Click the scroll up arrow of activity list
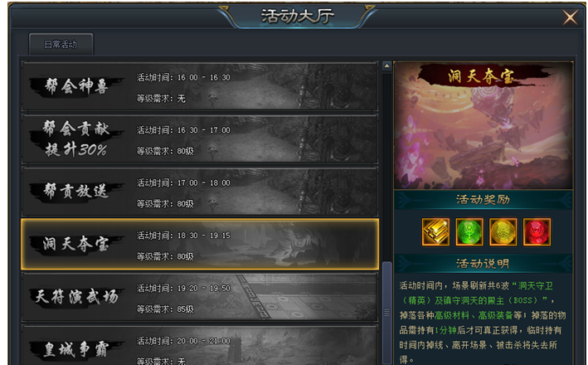This screenshot has width=588, height=365. pos(386,66)
